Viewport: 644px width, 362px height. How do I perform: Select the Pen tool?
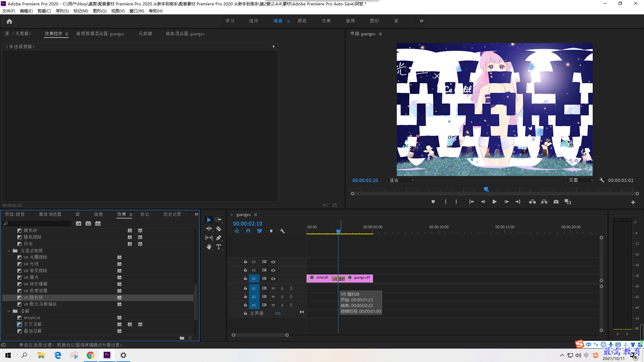click(x=219, y=238)
